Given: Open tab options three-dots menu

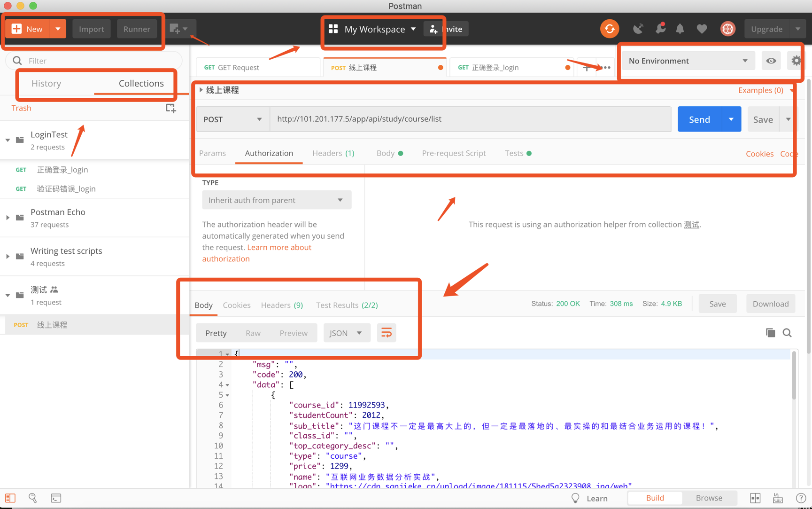Looking at the screenshot, I should tap(607, 68).
